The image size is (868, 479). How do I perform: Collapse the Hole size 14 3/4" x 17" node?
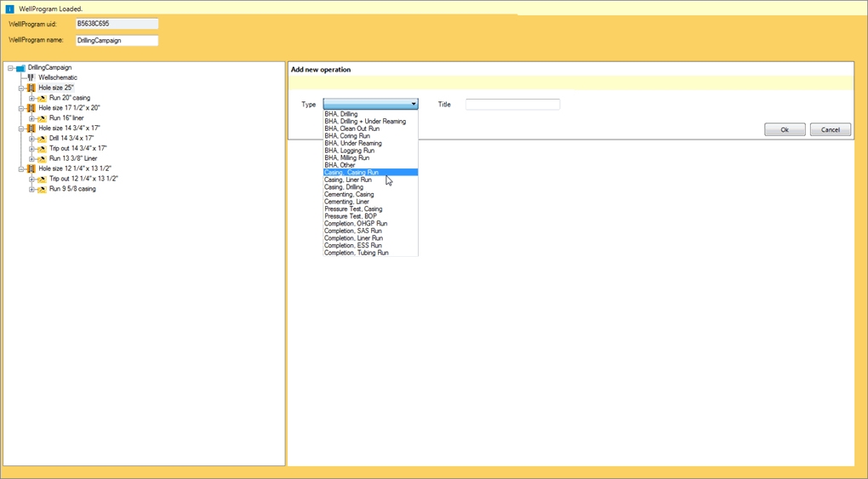[x=21, y=128]
